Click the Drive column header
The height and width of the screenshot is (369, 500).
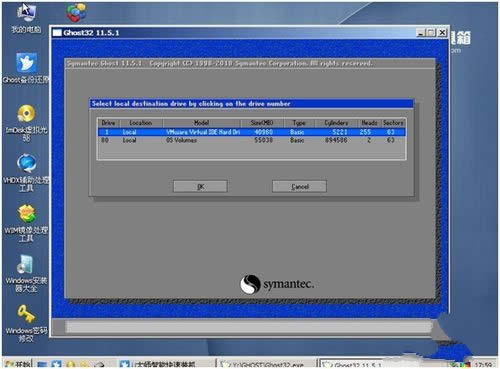[108, 123]
